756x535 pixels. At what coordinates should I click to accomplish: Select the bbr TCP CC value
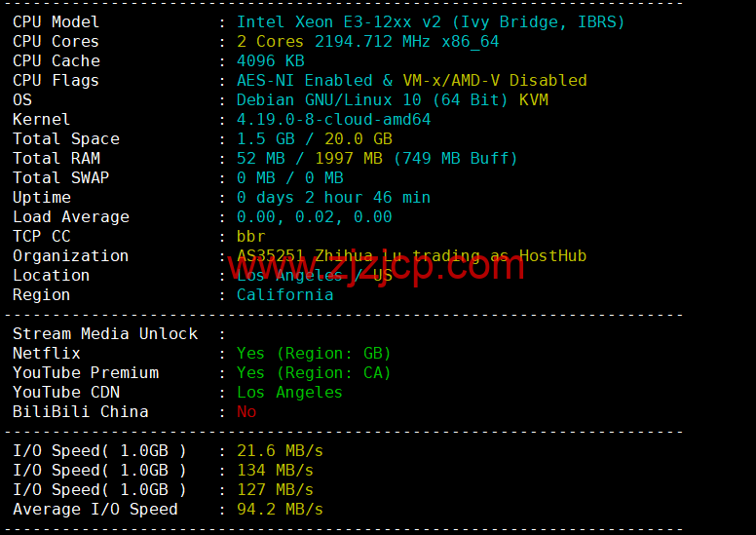click(x=251, y=236)
